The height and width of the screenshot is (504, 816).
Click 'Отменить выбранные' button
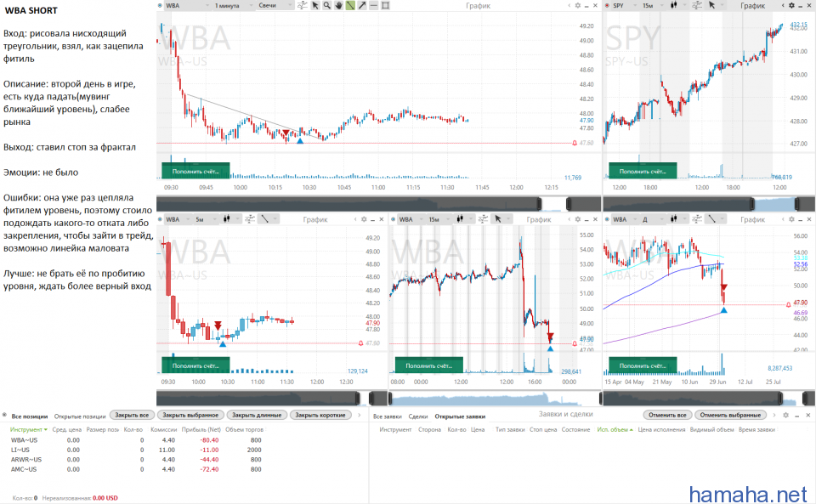tap(731, 415)
